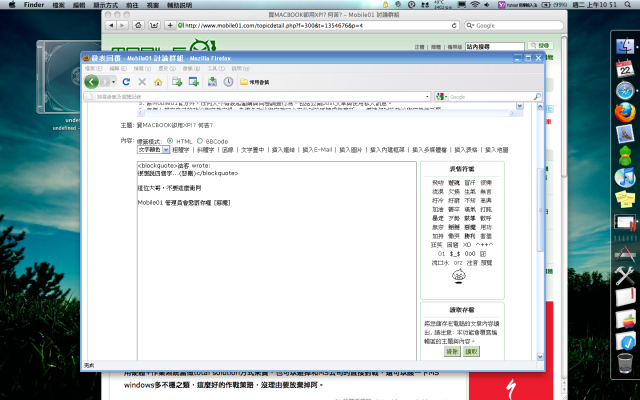Click the new window icon in Firefox toolbar
Viewport: 640px width, 400px height.
click(193, 82)
